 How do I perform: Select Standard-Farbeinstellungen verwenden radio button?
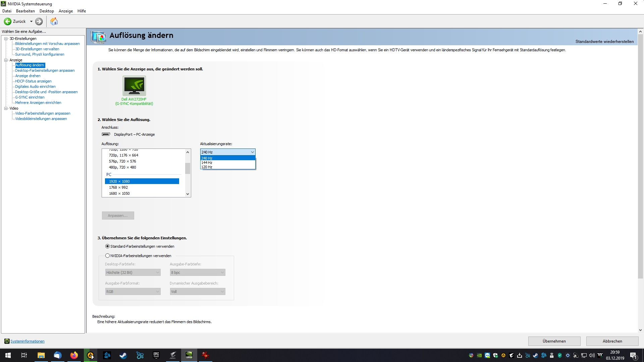[x=107, y=246]
